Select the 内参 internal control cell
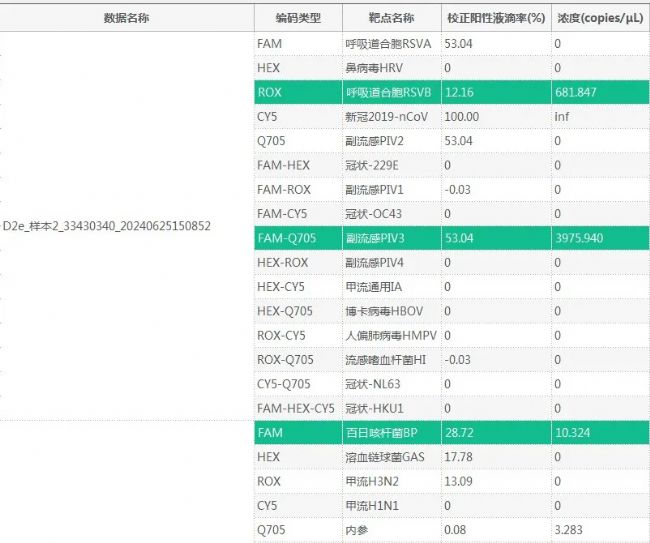The width and height of the screenshot is (650, 543). (x=357, y=530)
